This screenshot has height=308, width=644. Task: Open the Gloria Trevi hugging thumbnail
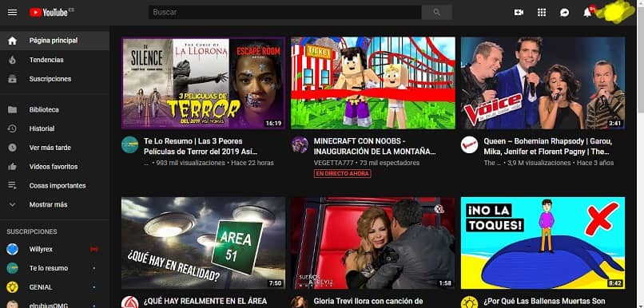click(373, 243)
